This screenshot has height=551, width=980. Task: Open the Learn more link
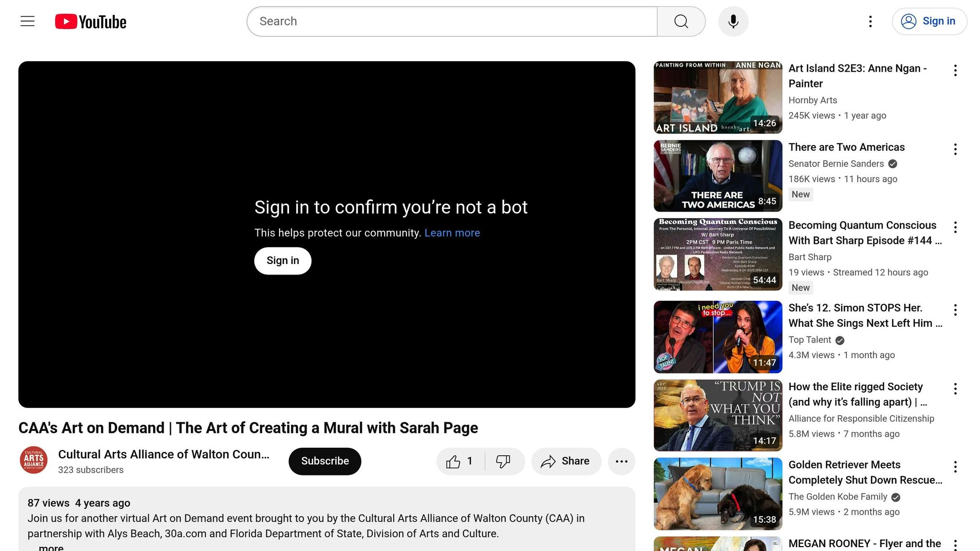click(x=452, y=233)
